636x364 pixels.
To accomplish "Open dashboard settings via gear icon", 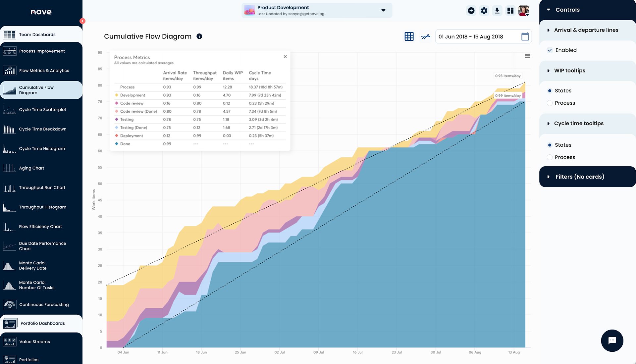I will [484, 10].
